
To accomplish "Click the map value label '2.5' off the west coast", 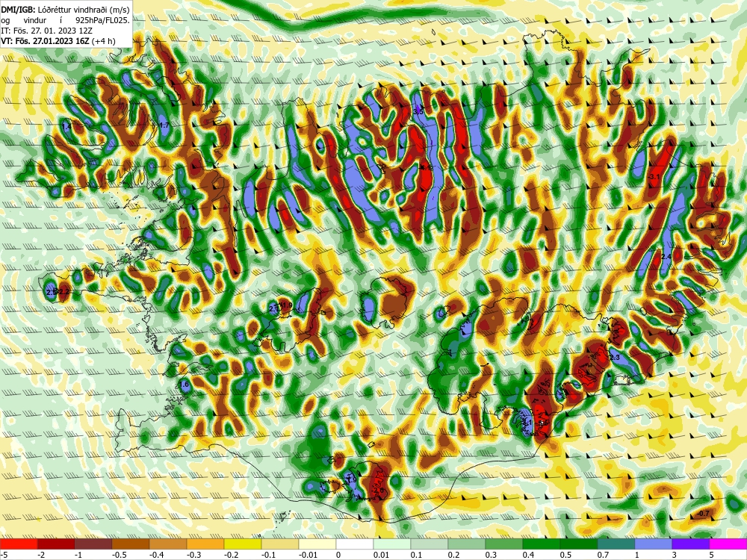I will (52, 291).
